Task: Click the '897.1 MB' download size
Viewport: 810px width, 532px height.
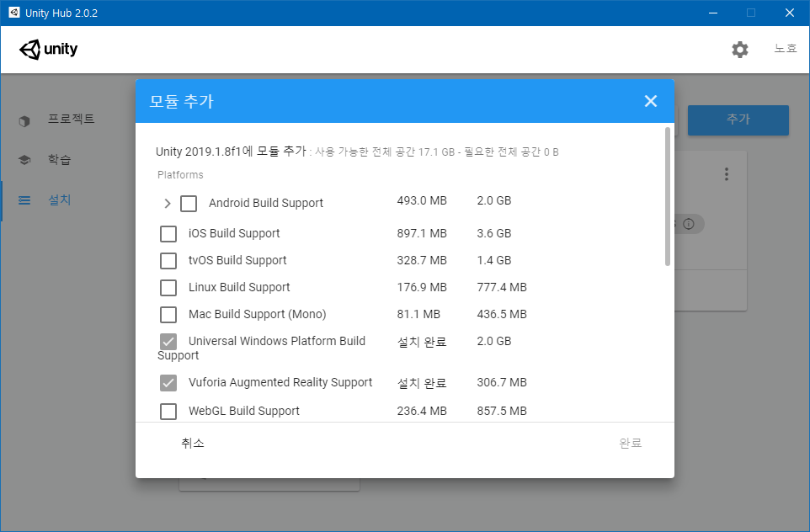Action: tap(422, 233)
